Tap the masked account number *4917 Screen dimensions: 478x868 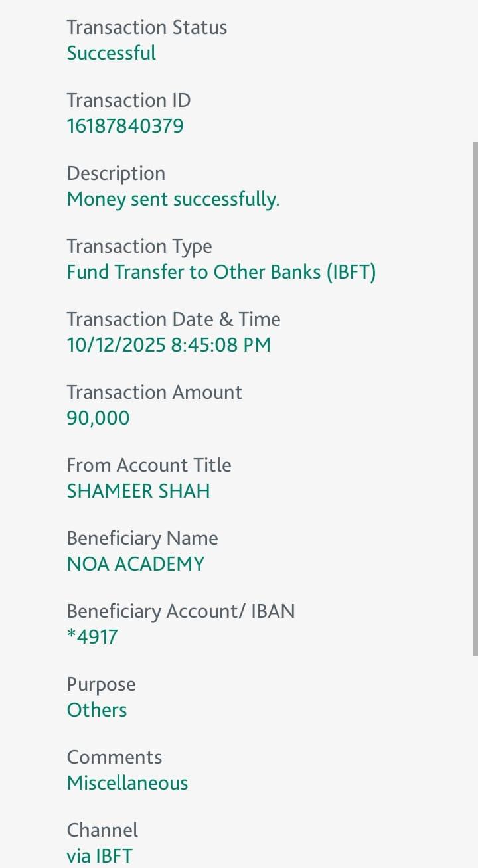tap(92, 637)
